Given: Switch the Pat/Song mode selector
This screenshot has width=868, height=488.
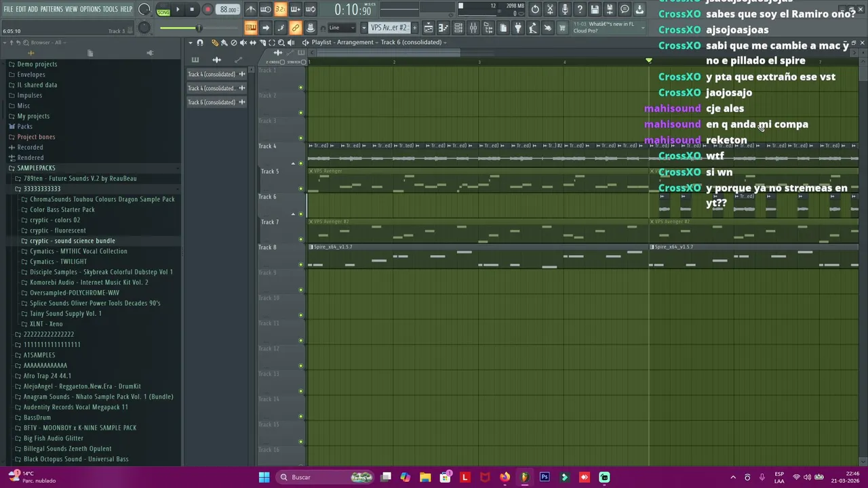Looking at the screenshot, I should pos(163,9).
